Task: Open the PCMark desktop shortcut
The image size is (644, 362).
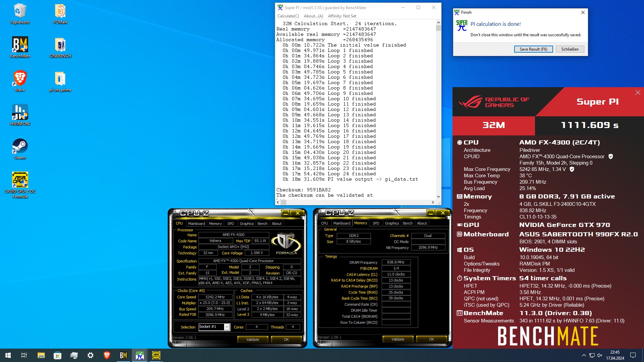Action: (x=60, y=14)
